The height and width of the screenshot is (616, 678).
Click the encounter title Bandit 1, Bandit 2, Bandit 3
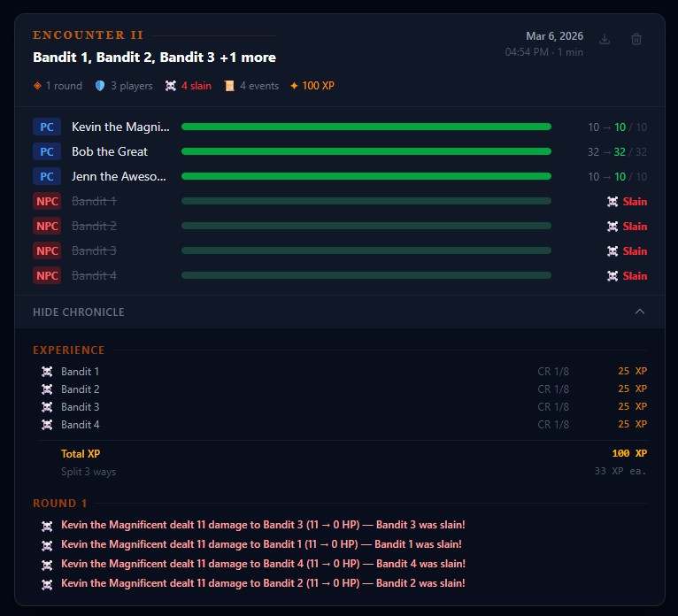pos(154,58)
